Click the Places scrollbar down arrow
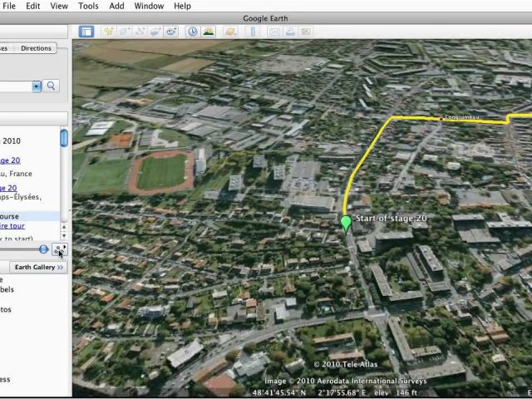 pos(64,235)
